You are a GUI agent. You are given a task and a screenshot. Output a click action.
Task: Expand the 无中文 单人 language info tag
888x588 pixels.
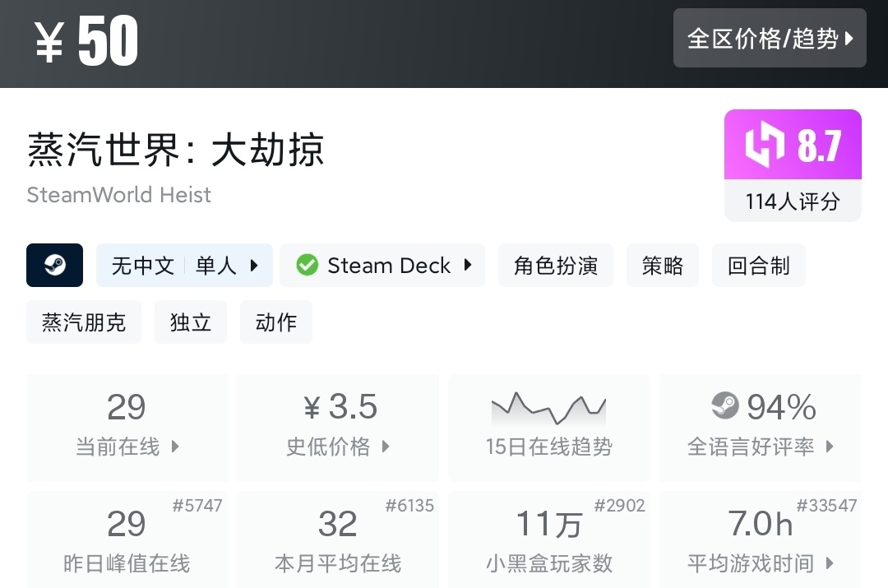pos(184,266)
